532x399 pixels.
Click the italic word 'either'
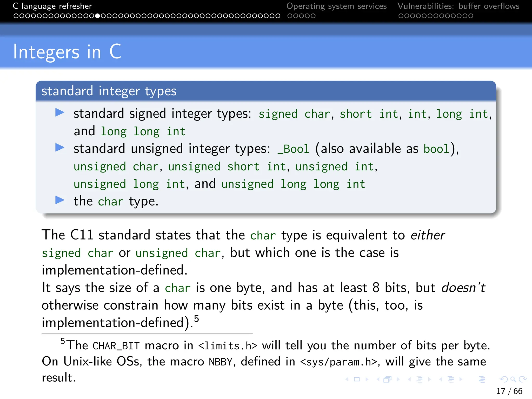[x=428, y=235]
